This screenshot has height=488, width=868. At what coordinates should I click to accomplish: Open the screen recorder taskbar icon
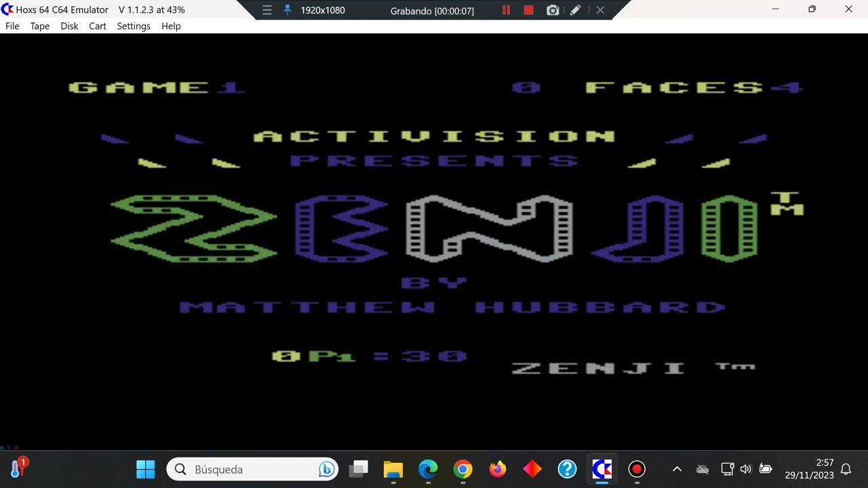tap(636, 469)
